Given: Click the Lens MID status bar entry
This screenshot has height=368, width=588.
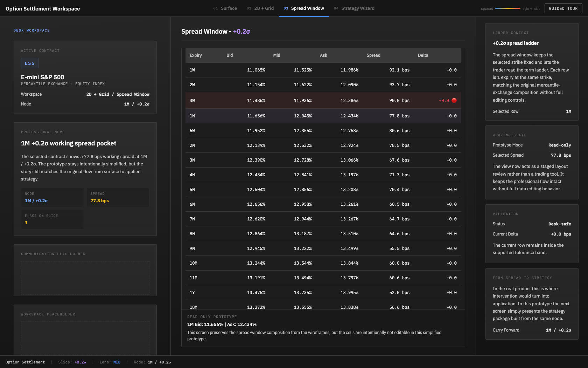Looking at the screenshot, I should pyautogui.click(x=110, y=362).
